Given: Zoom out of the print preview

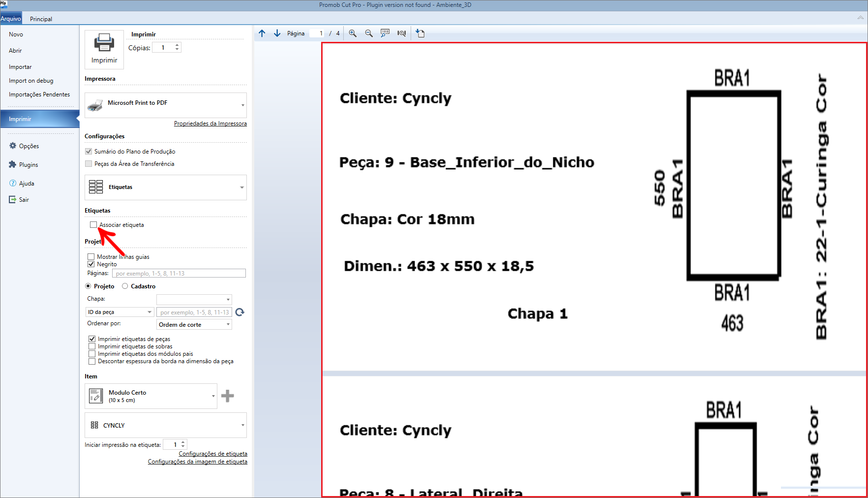Looking at the screenshot, I should (x=369, y=33).
